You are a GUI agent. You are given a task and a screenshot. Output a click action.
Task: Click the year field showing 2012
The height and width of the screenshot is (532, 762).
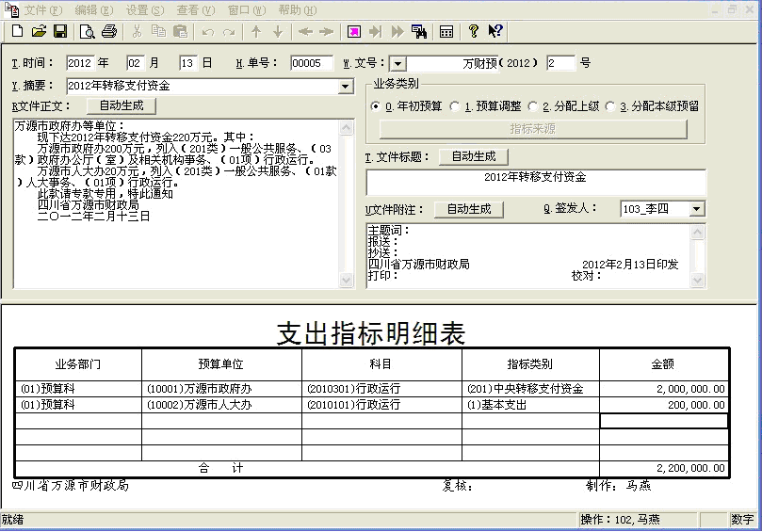80,63
